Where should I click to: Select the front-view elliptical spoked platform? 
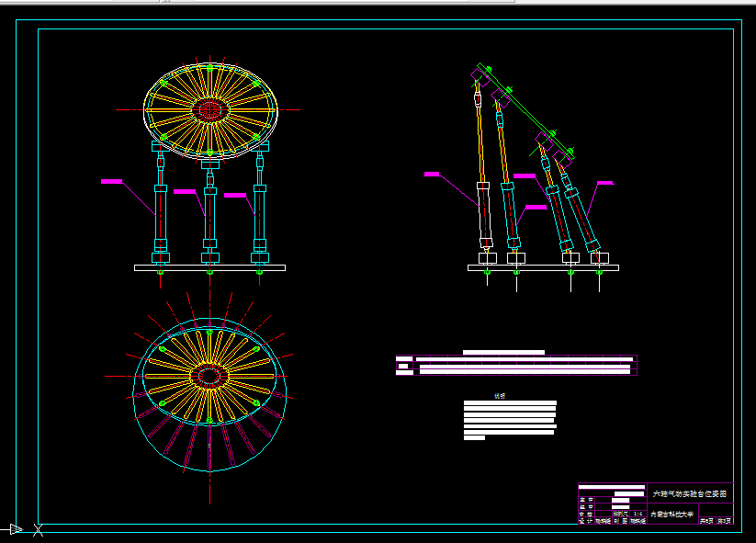[x=210, y=110]
